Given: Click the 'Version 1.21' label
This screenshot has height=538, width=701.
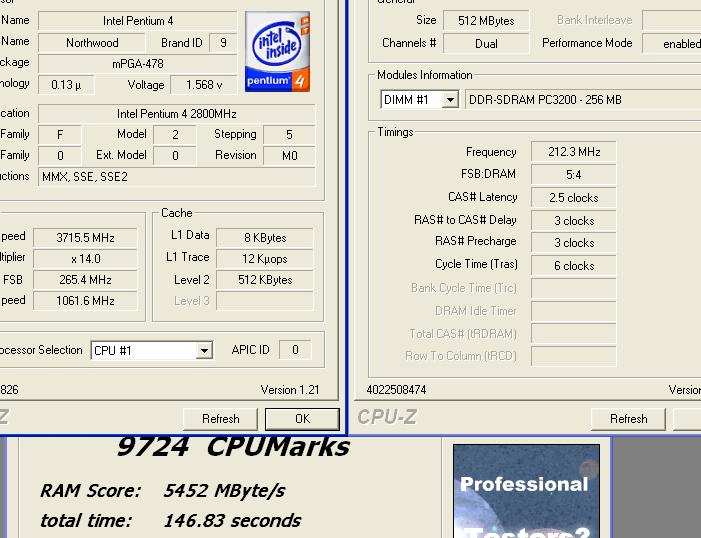Looking at the screenshot, I should [x=290, y=390].
